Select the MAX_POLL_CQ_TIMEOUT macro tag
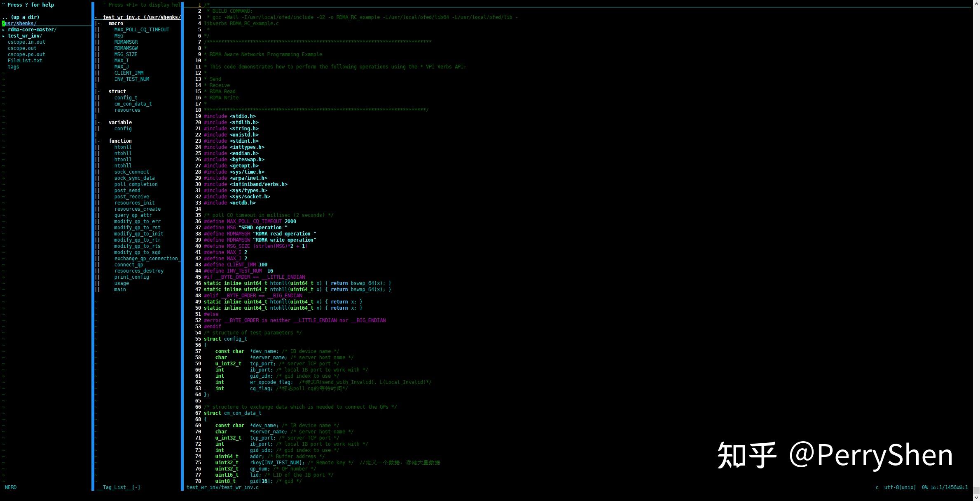 click(141, 29)
